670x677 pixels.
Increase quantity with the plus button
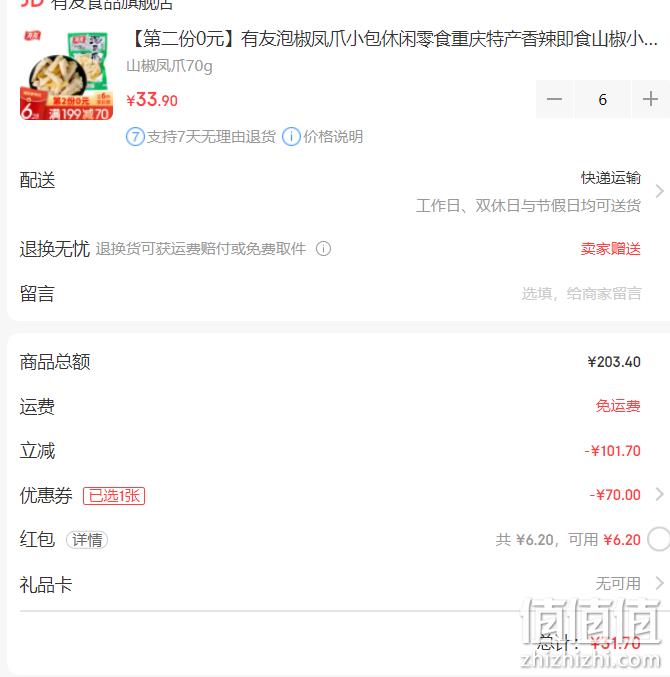click(x=650, y=99)
